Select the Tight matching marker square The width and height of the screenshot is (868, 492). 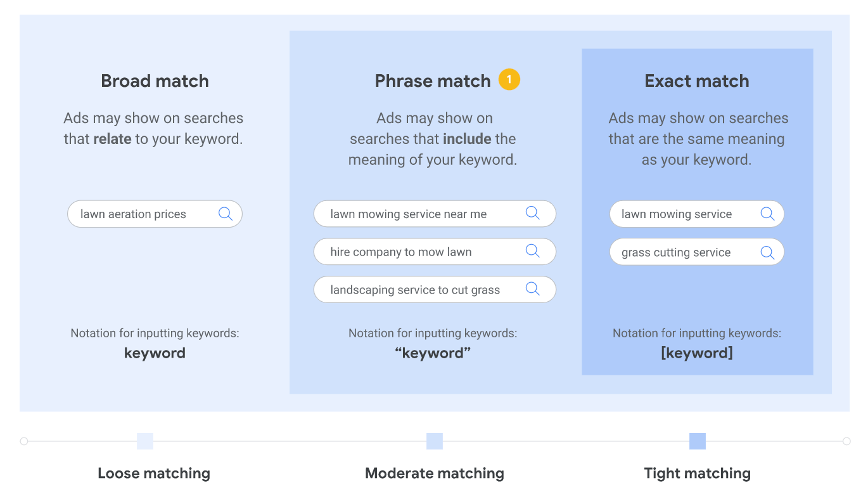[697, 441]
